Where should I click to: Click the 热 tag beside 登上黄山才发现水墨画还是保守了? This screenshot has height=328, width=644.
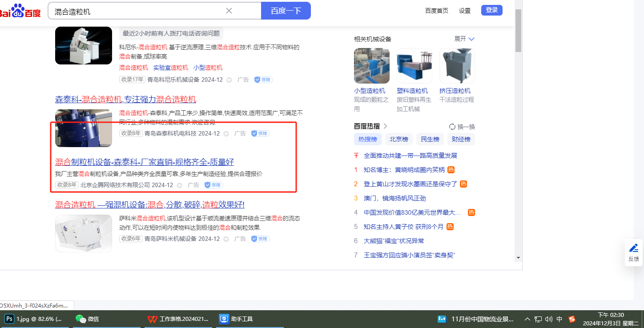463,184
